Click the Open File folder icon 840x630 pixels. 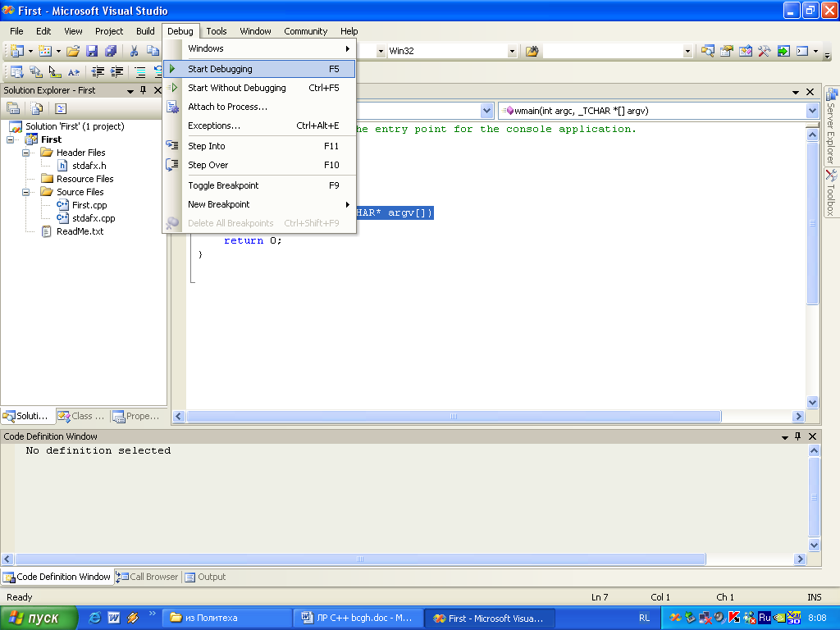click(73, 51)
